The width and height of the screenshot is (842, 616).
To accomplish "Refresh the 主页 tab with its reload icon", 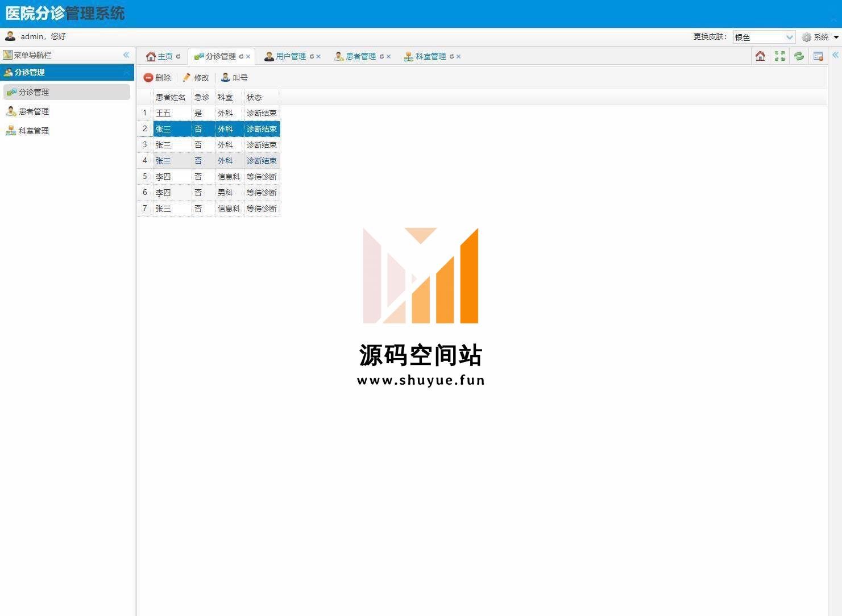I will [178, 56].
